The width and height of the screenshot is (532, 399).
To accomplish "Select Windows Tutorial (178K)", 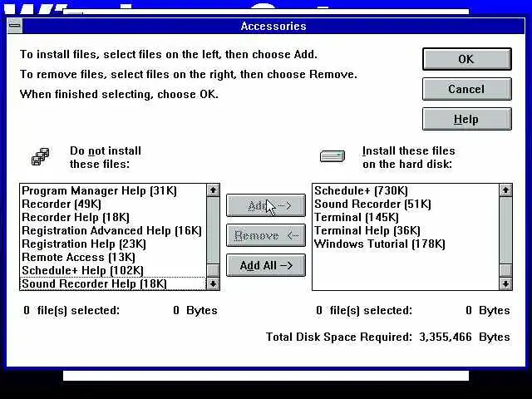I will [406, 244].
